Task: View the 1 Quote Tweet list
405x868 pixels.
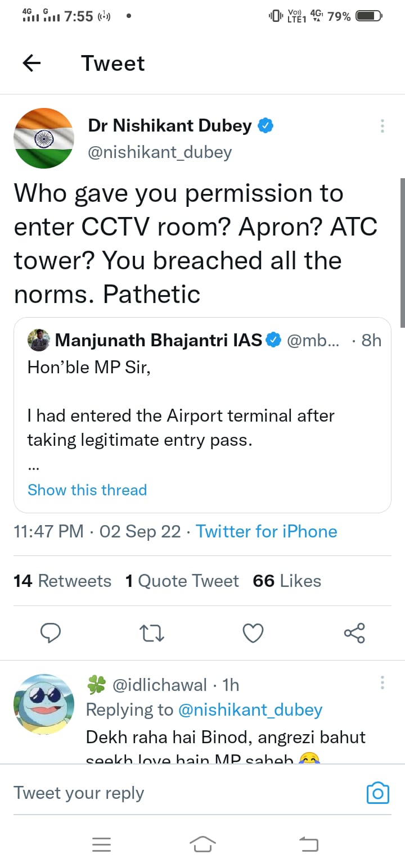Action: point(182,581)
